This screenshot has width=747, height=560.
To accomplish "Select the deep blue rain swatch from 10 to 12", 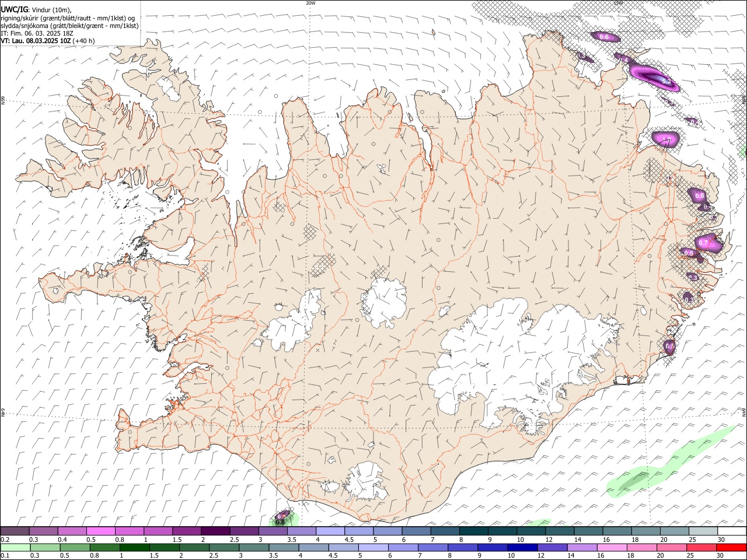I will (522, 547).
